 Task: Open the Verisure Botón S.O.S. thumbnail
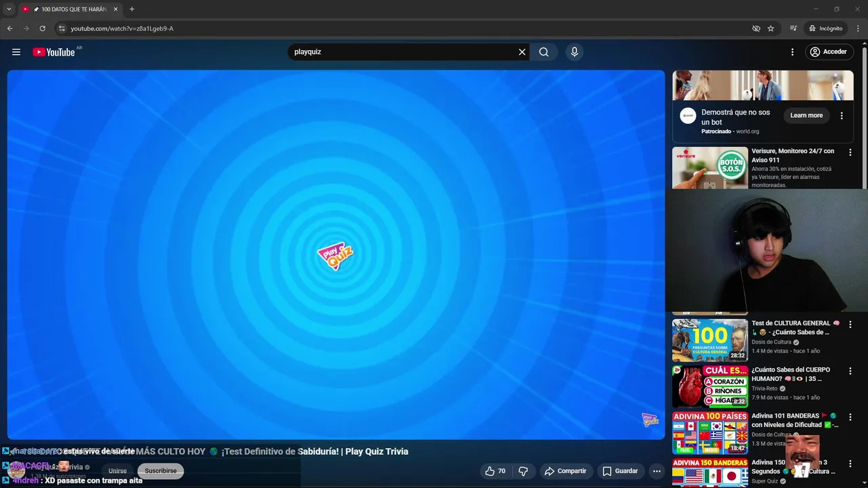click(710, 168)
